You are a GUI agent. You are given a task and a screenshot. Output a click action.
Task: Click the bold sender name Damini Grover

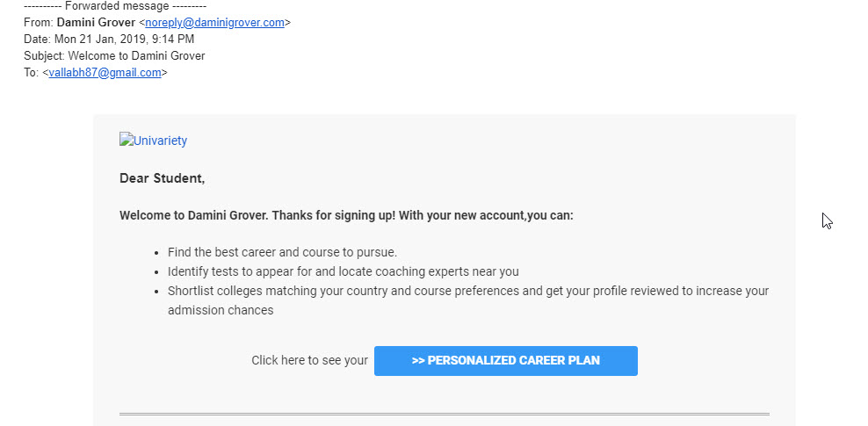96,23
